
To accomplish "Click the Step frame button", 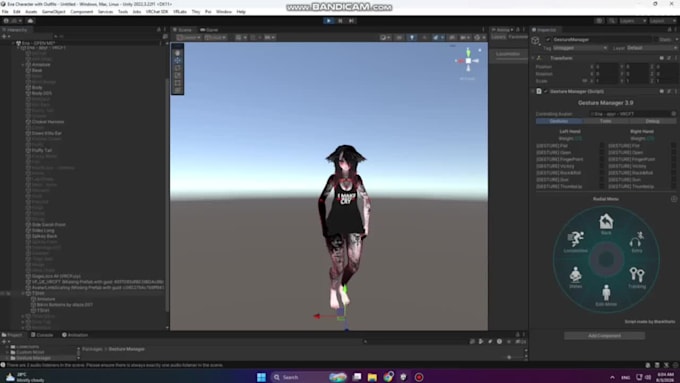I will click(x=351, y=20).
